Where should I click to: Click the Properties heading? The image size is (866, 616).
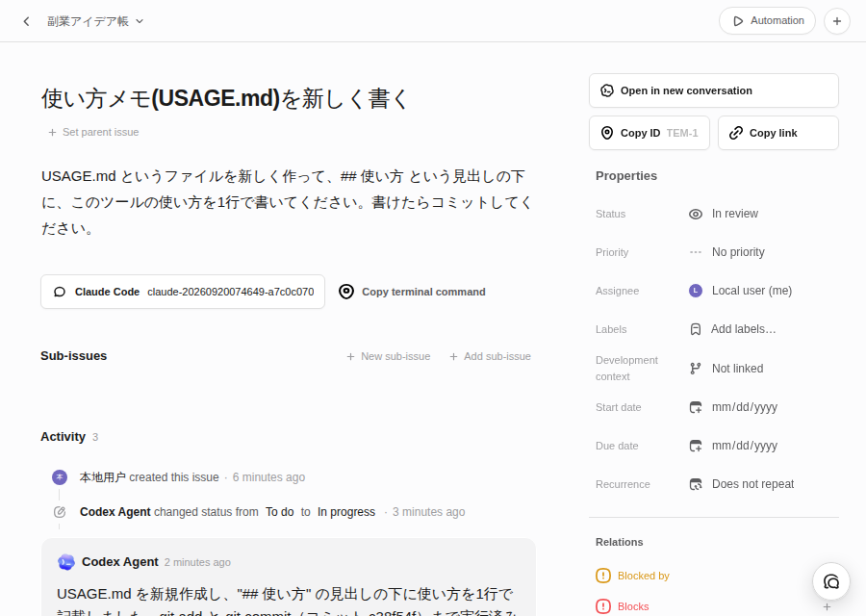click(x=626, y=176)
